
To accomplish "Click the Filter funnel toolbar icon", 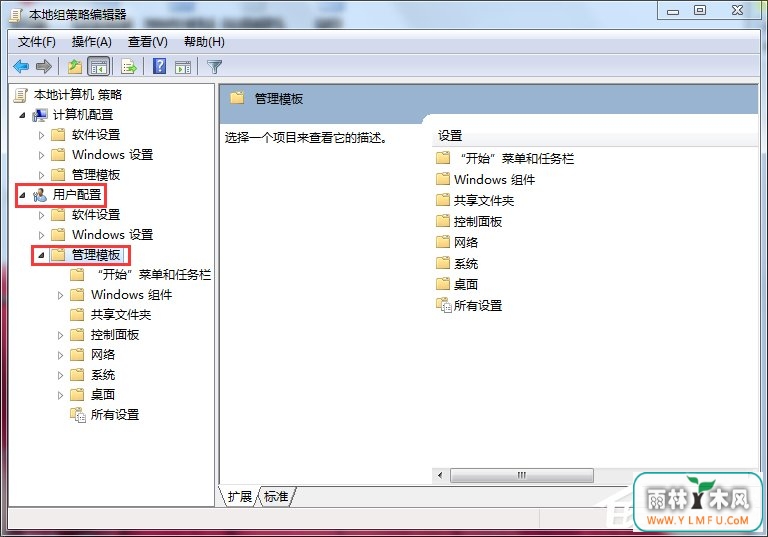I will tap(215, 67).
